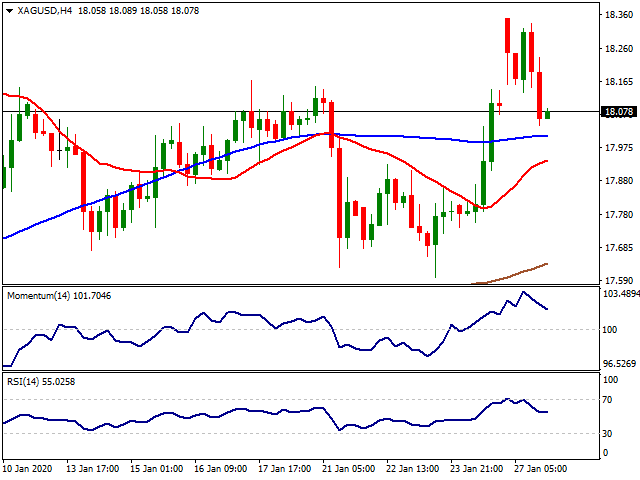
Task: Click the RSI 70 level label
Action: (x=607, y=400)
